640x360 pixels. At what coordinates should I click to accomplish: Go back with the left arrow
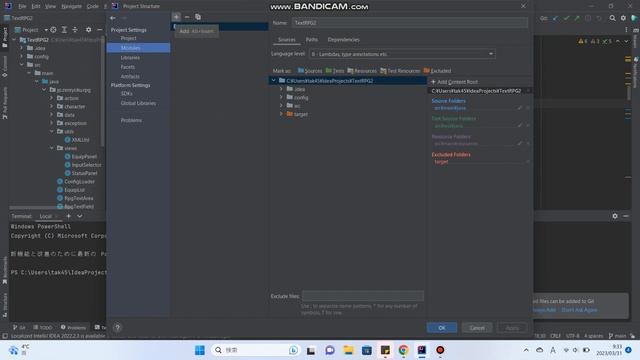pyautogui.click(x=113, y=18)
